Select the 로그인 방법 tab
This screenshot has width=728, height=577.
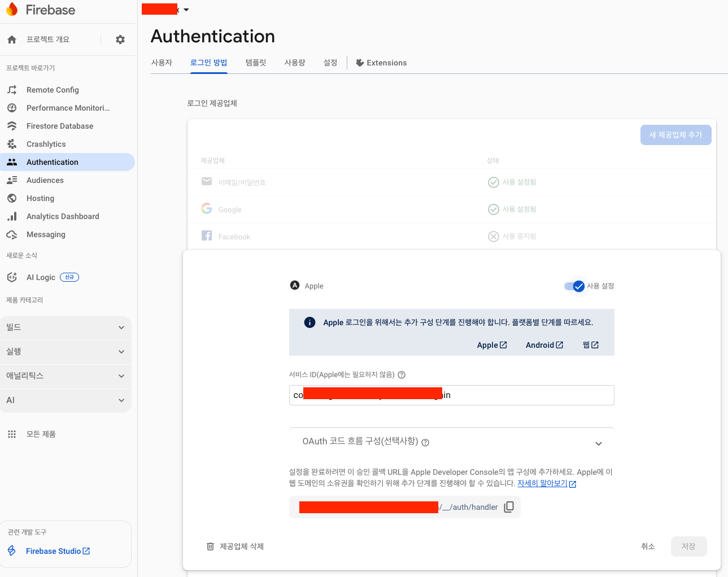pyautogui.click(x=208, y=63)
